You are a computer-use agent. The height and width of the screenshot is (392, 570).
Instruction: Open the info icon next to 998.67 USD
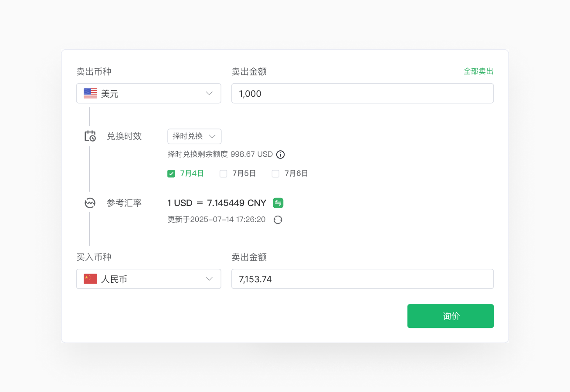pyautogui.click(x=281, y=155)
